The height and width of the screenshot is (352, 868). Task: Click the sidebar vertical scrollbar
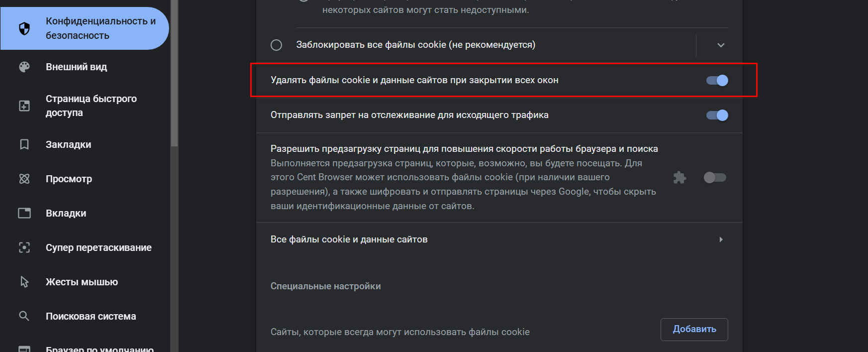tap(174, 75)
